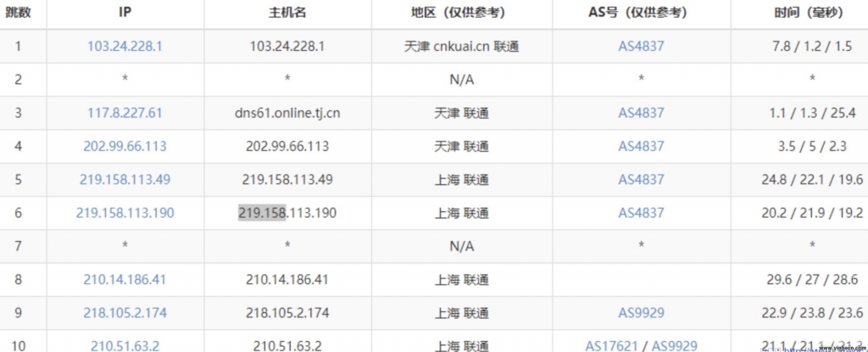Image resolution: width=868 pixels, height=352 pixels.
Task: Click the 主机名 column header
Action: 287,13
